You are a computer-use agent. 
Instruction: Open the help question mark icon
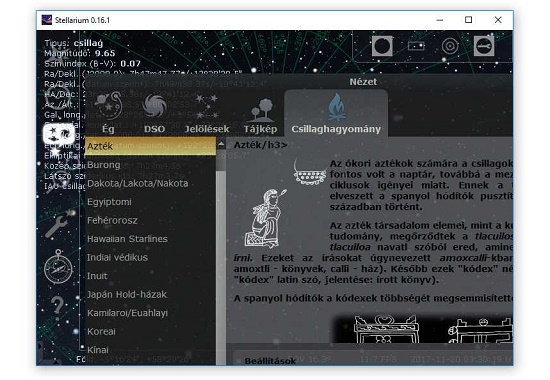coord(58,305)
